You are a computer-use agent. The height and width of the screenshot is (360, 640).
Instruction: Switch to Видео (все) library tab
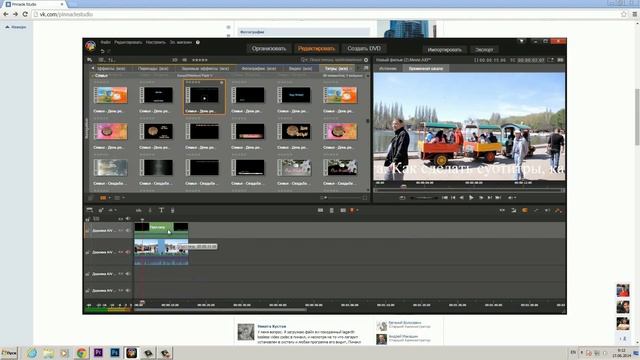click(x=300, y=69)
